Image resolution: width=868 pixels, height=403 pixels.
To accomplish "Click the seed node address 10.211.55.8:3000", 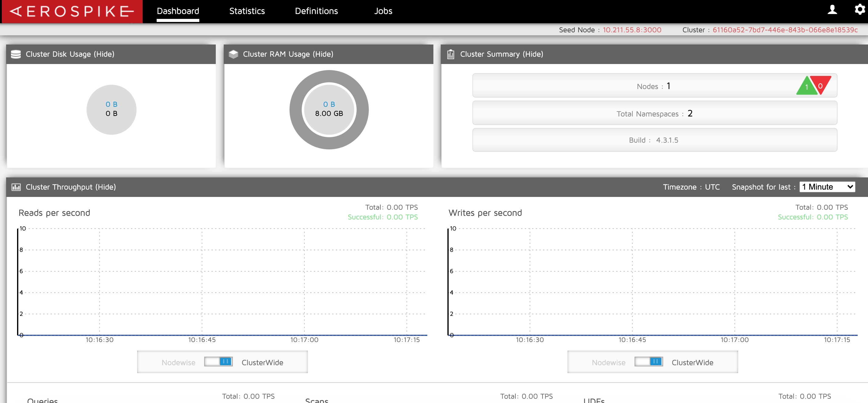I will pos(632,30).
